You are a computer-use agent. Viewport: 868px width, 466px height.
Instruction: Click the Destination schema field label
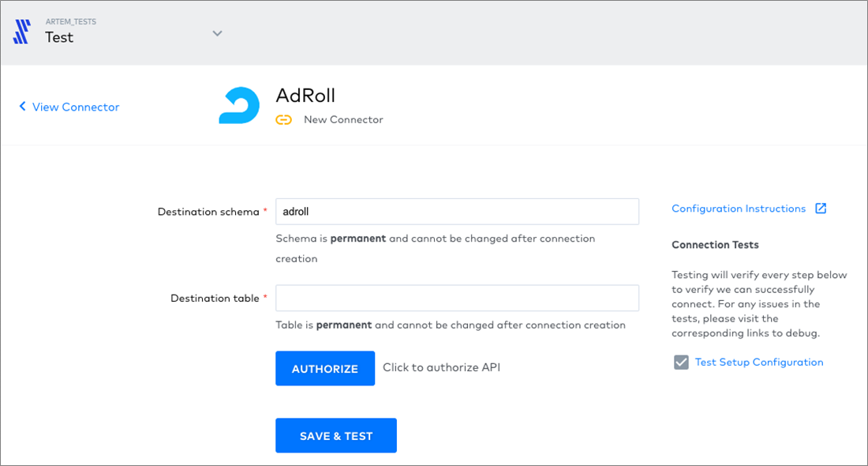(208, 212)
